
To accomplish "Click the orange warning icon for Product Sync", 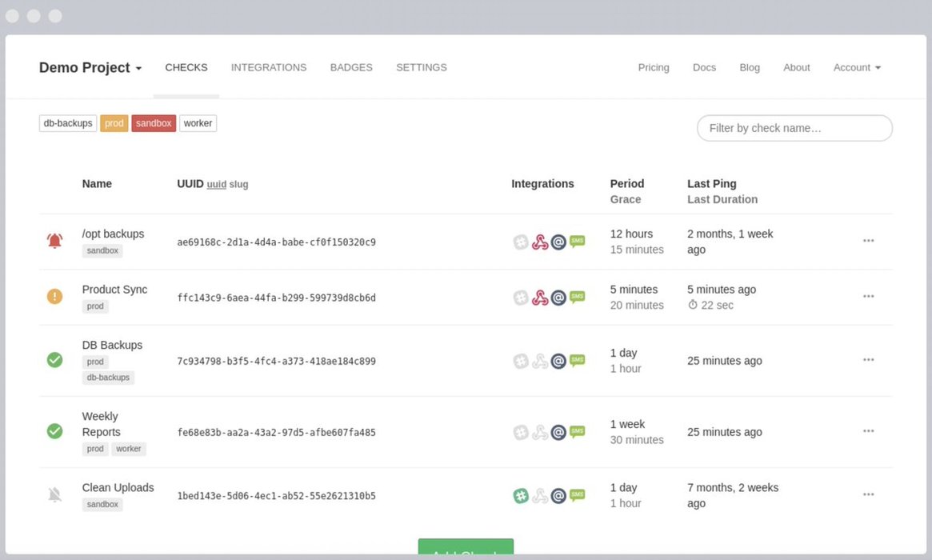I will [54, 297].
